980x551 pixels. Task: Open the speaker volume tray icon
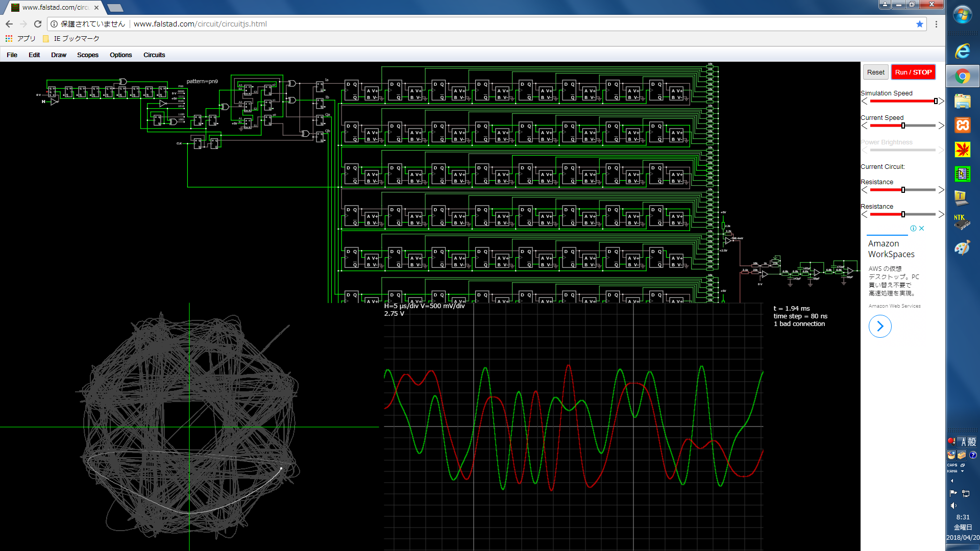[953, 506]
